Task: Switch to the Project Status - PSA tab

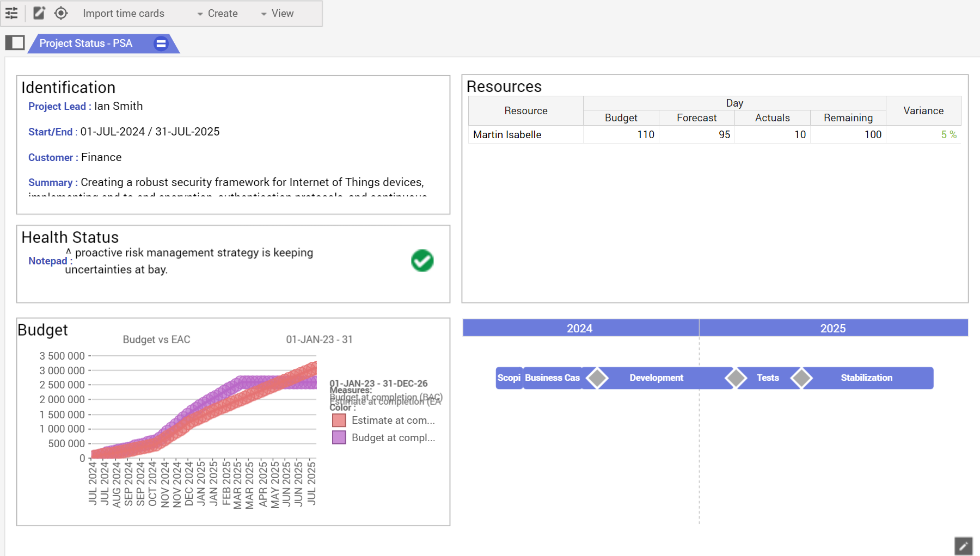Action: point(85,43)
